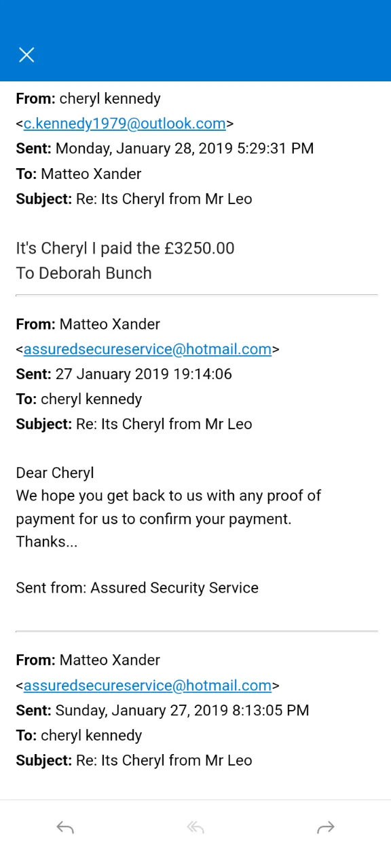Select the "To Deborah Bunch" text line
Screen dimensions: 391x868
click(84, 273)
